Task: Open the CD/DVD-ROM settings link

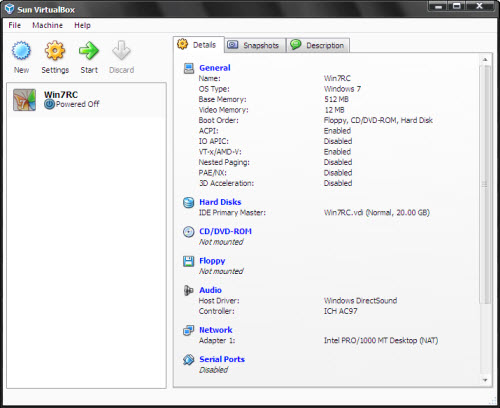Action: coord(225,231)
